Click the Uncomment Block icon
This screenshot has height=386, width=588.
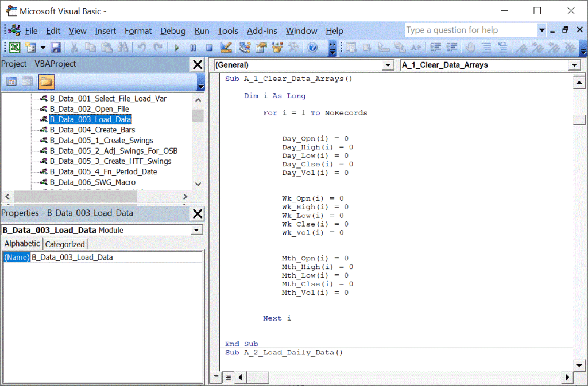[502, 47]
